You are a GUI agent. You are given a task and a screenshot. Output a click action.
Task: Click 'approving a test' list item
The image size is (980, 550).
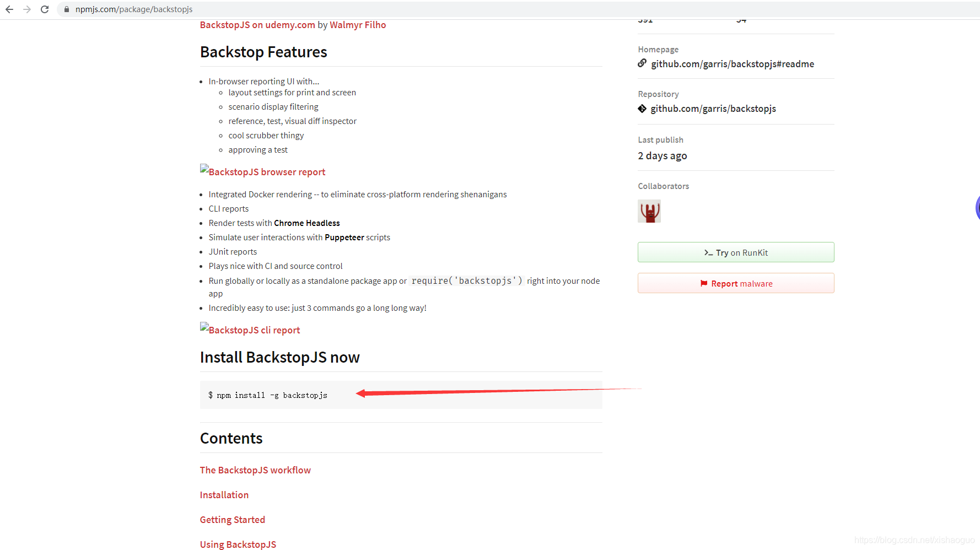(x=258, y=150)
